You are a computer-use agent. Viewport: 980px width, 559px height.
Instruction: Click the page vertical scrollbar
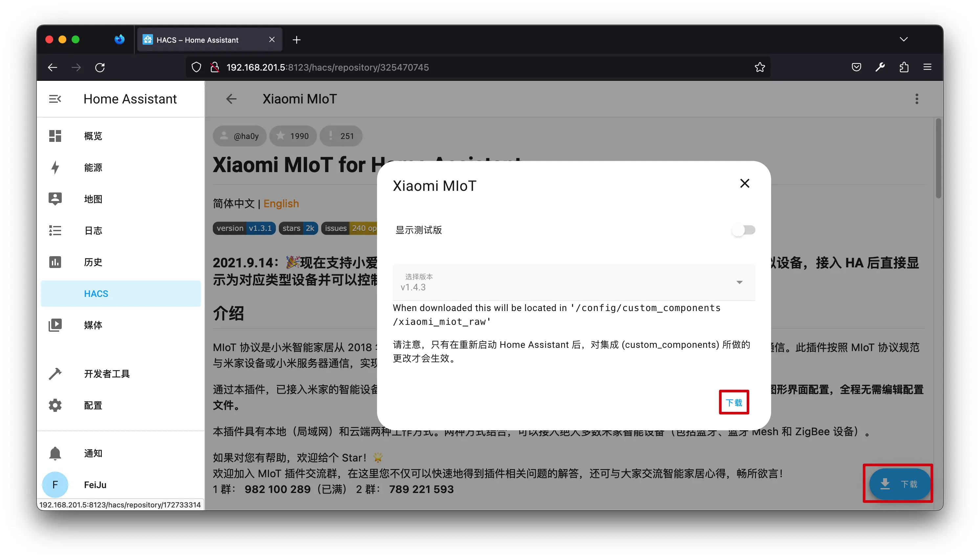(x=938, y=159)
